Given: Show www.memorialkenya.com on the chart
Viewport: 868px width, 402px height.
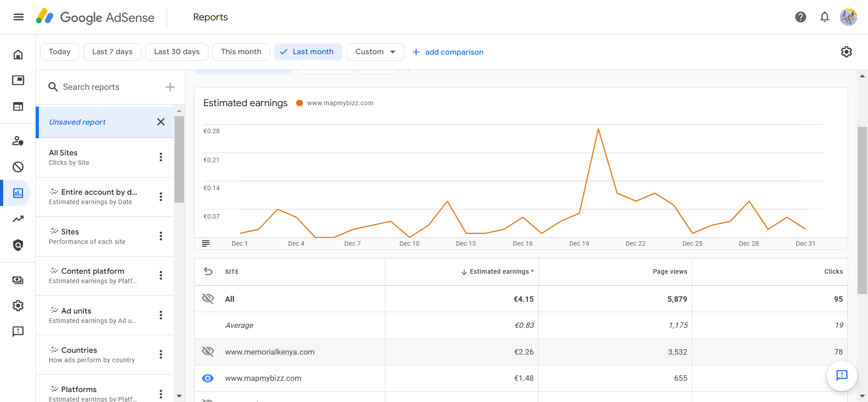Looking at the screenshot, I should pyautogui.click(x=208, y=351).
